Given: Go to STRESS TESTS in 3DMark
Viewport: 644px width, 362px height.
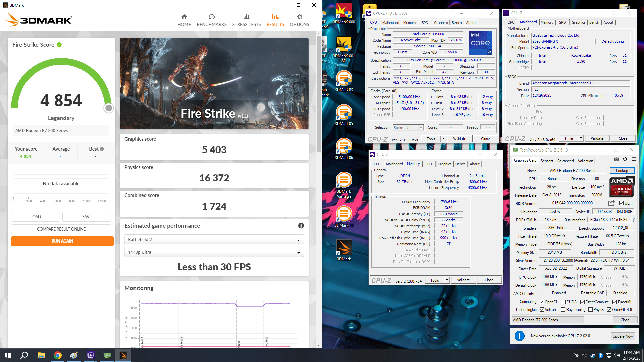Looking at the screenshot, I should (247, 20).
